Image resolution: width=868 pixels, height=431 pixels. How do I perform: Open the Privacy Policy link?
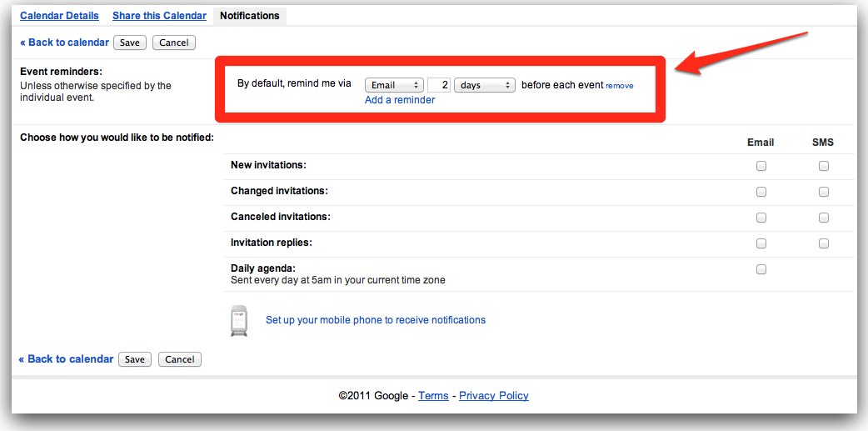click(x=493, y=396)
